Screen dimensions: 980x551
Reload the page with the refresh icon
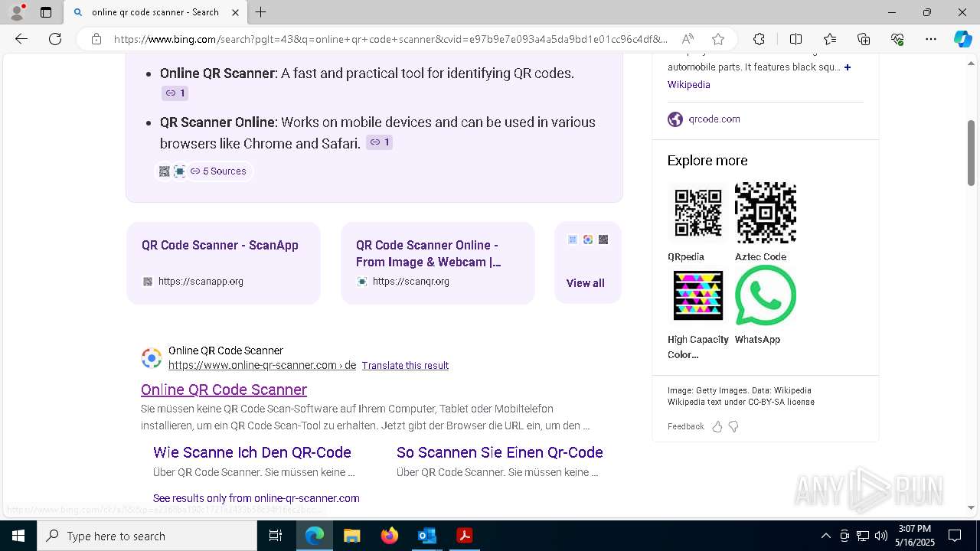[55, 39]
